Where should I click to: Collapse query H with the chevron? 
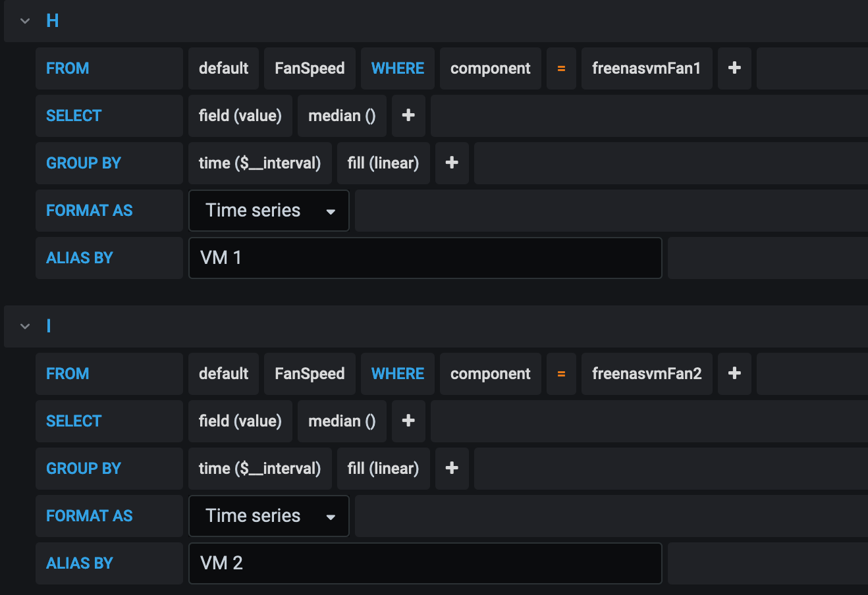(25, 21)
